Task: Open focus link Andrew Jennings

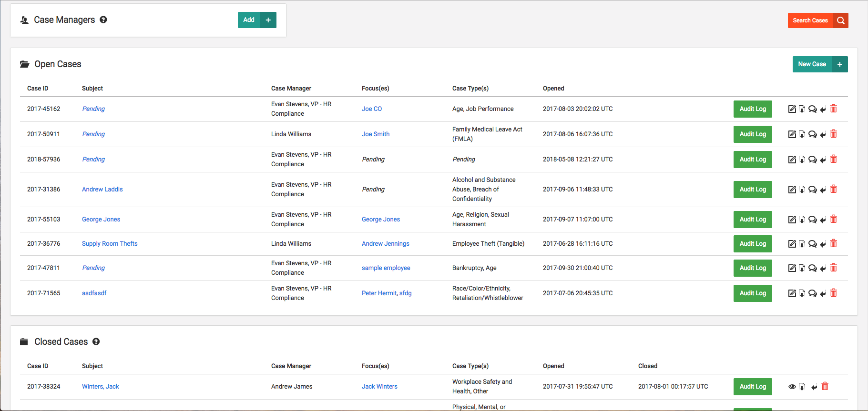Action: pos(385,244)
